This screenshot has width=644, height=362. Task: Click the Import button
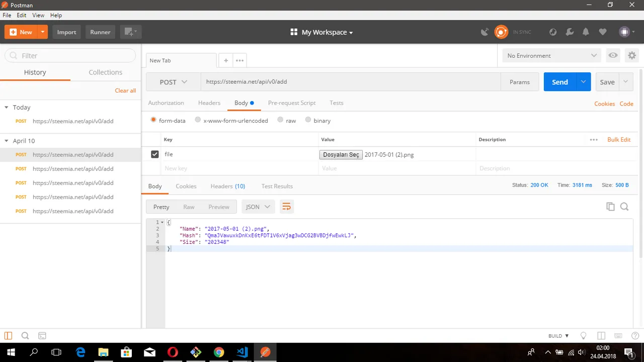point(66,32)
